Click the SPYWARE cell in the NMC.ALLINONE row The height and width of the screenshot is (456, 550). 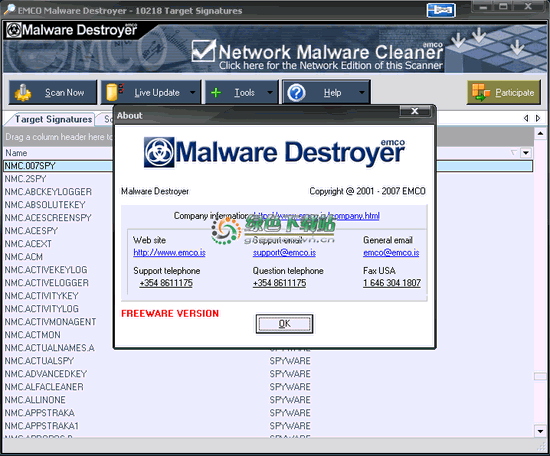click(x=290, y=400)
